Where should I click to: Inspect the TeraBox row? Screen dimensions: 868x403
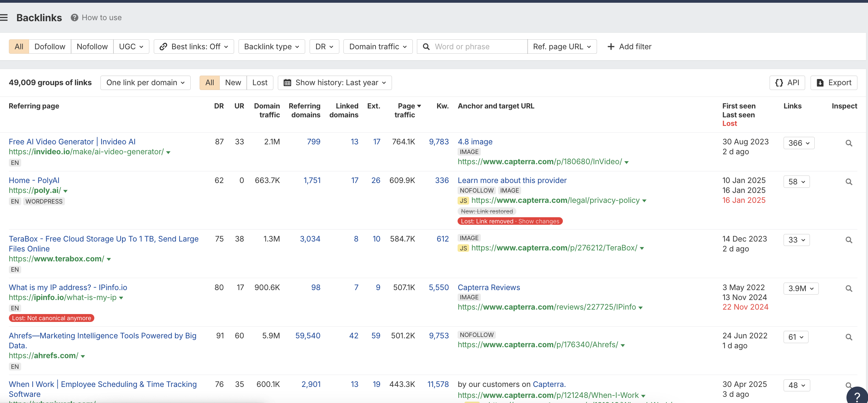coord(849,240)
